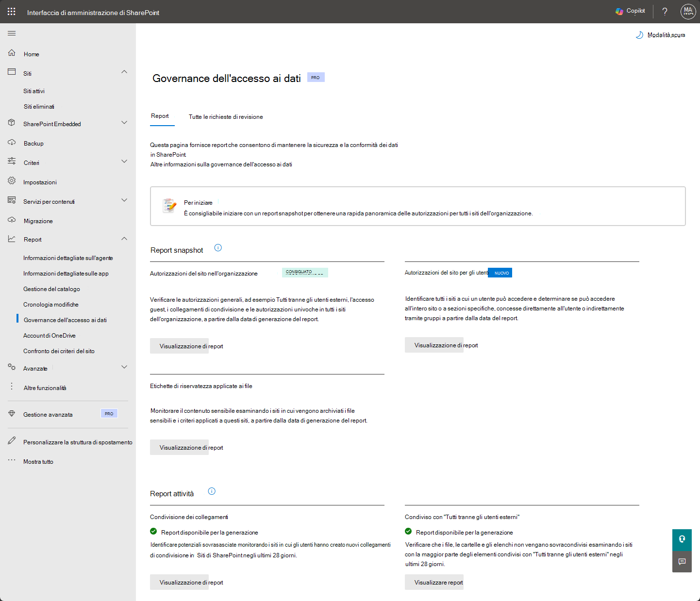Click Home label in sidebar
The image size is (700, 601).
[32, 54]
